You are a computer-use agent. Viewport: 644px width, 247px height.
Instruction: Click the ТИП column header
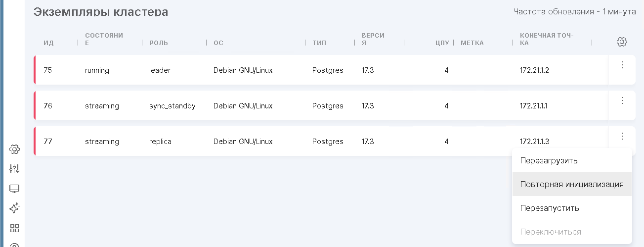[319, 43]
